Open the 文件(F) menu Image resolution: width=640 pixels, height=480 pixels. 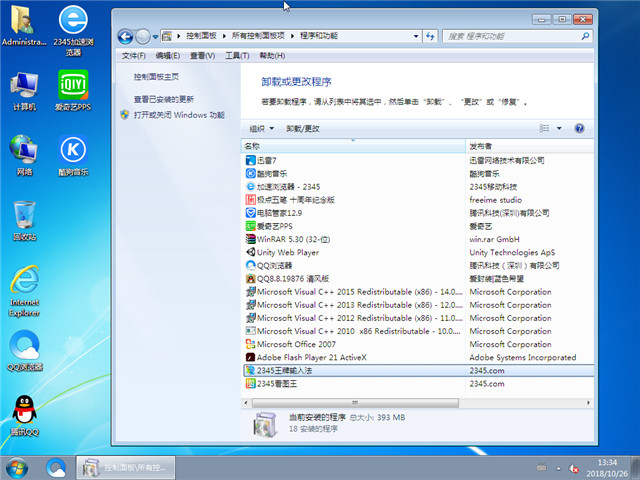click(x=133, y=56)
